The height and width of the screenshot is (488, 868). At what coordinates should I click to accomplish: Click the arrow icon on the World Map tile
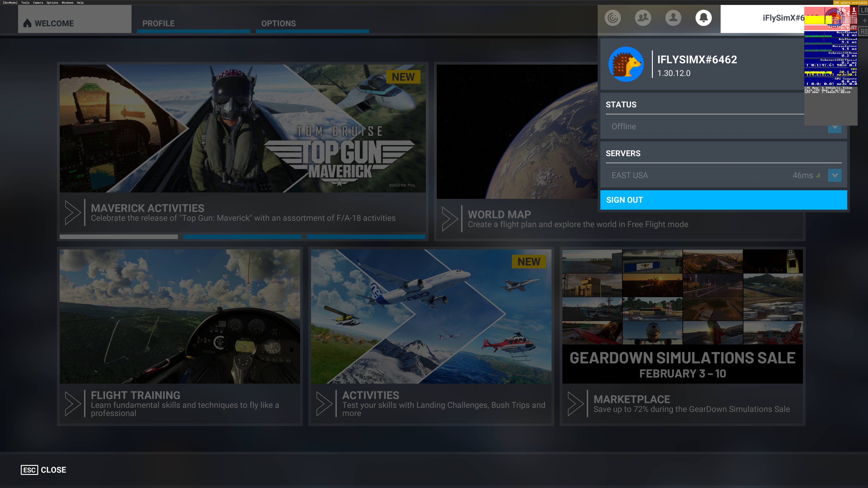(x=450, y=219)
